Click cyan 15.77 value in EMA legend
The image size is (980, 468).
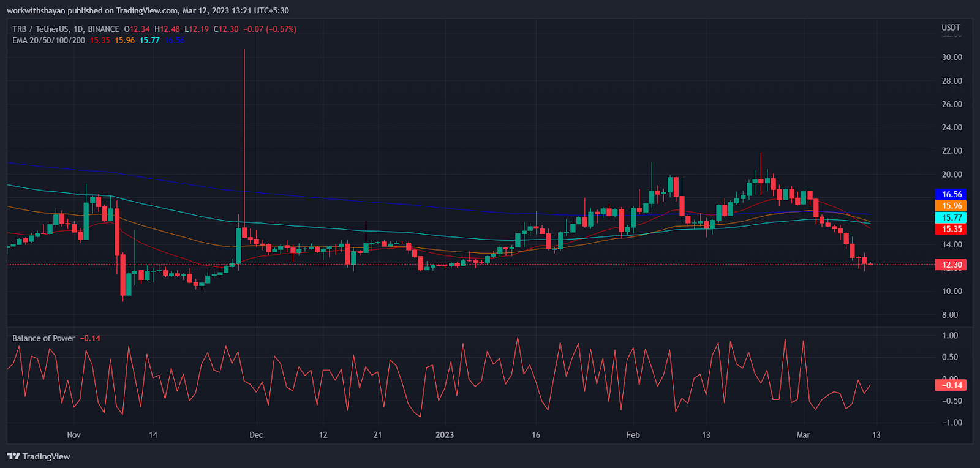tap(149, 40)
